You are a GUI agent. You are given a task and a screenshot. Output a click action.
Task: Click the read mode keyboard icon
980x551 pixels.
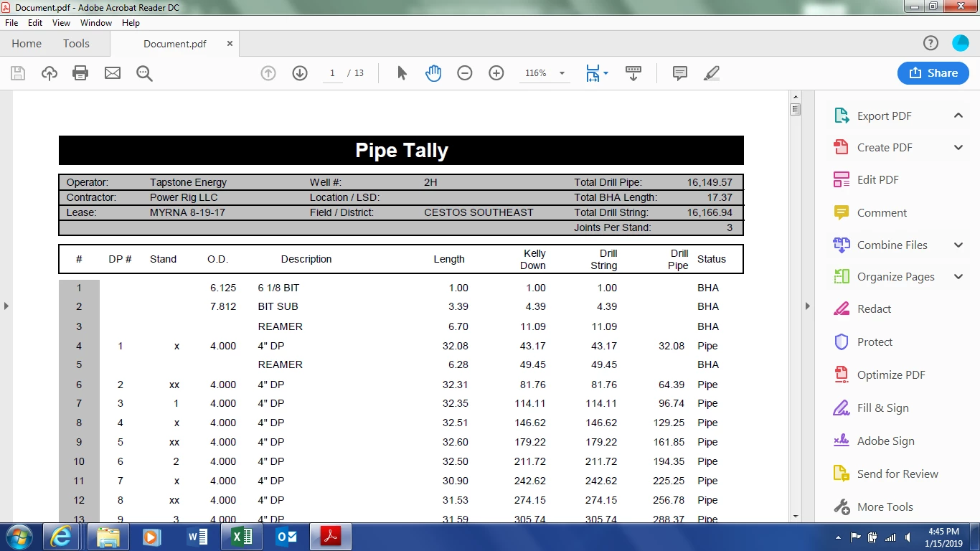point(633,73)
